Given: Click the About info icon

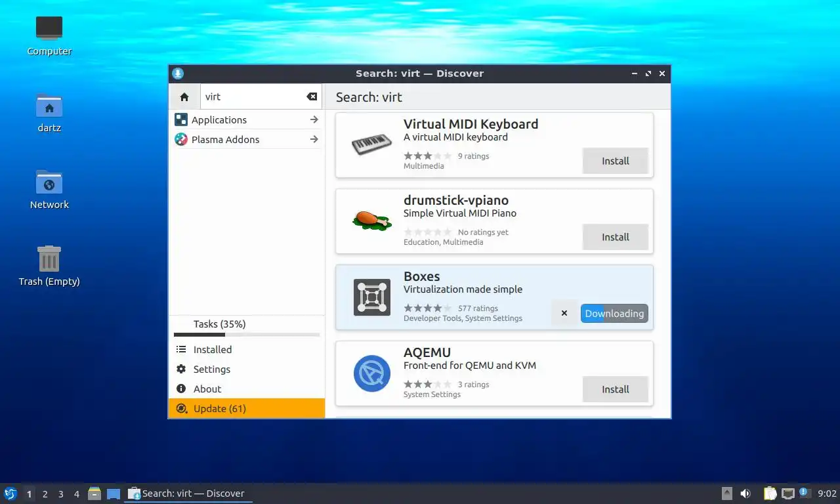Looking at the screenshot, I should pyautogui.click(x=181, y=389).
